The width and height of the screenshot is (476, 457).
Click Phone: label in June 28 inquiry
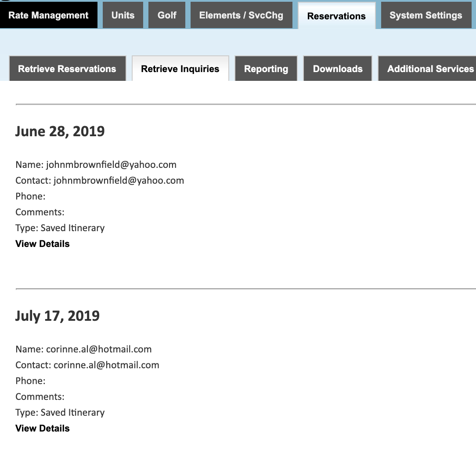pos(30,196)
